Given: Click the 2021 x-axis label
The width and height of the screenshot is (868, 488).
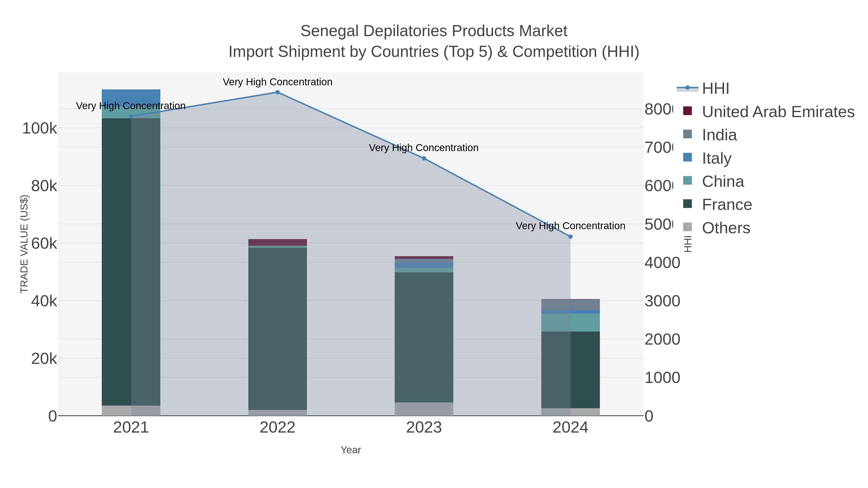Looking at the screenshot, I should [131, 428].
